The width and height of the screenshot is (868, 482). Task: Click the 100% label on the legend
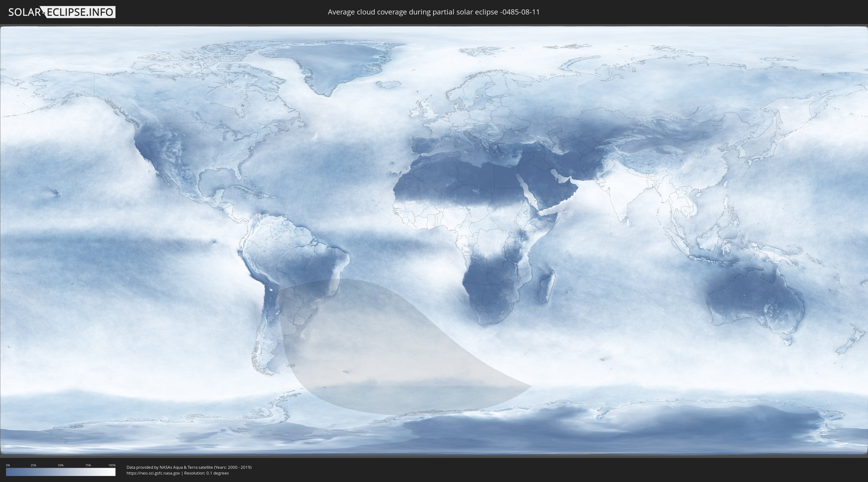[112, 465]
